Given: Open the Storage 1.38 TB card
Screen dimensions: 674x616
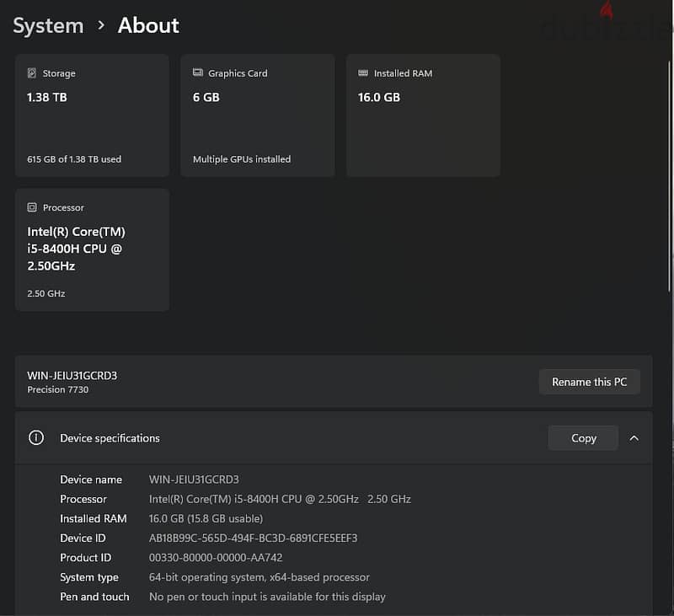Looking at the screenshot, I should (92, 115).
